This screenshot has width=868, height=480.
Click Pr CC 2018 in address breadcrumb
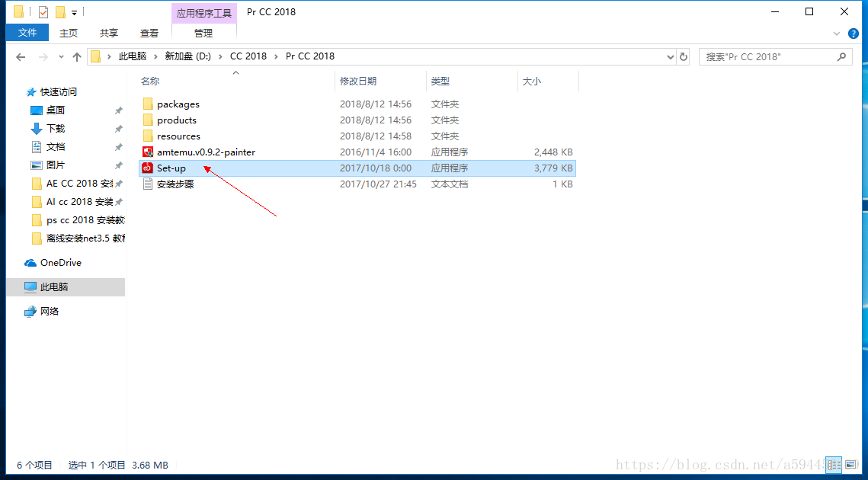pos(310,56)
